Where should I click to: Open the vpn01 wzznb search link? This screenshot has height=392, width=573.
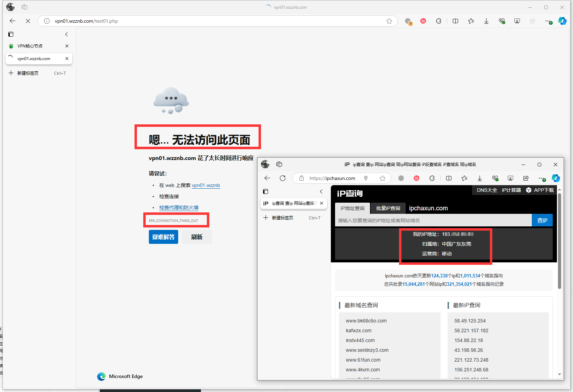[x=206, y=185]
